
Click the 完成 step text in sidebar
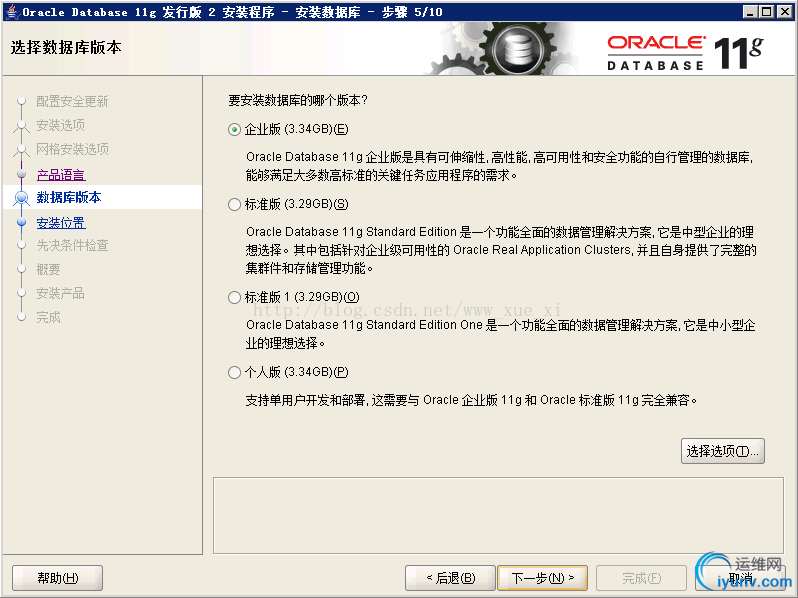click(x=48, y=318)
